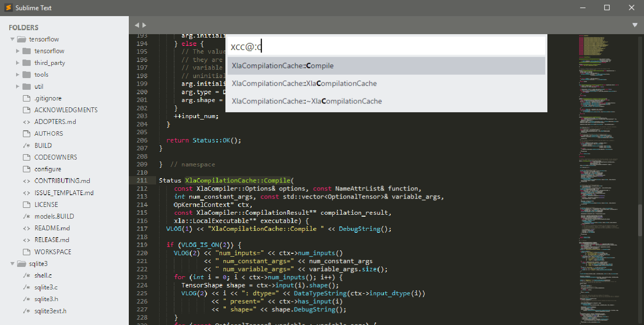Click the CODEOWNERS file icon

27,157
